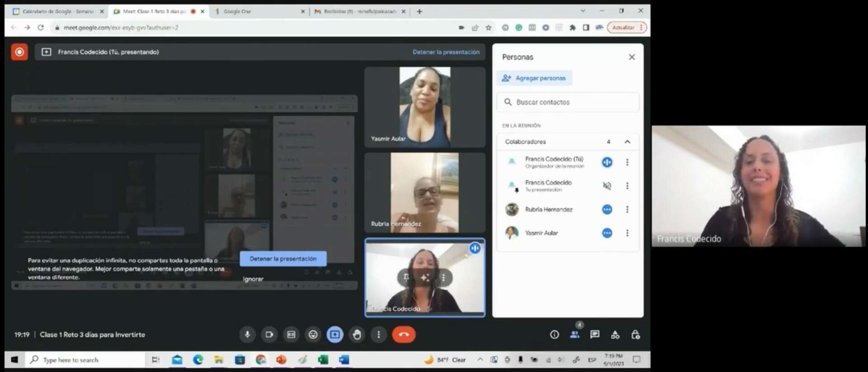Click the Buscar contactos search field

pyautogui.click(x=568, y=102)
